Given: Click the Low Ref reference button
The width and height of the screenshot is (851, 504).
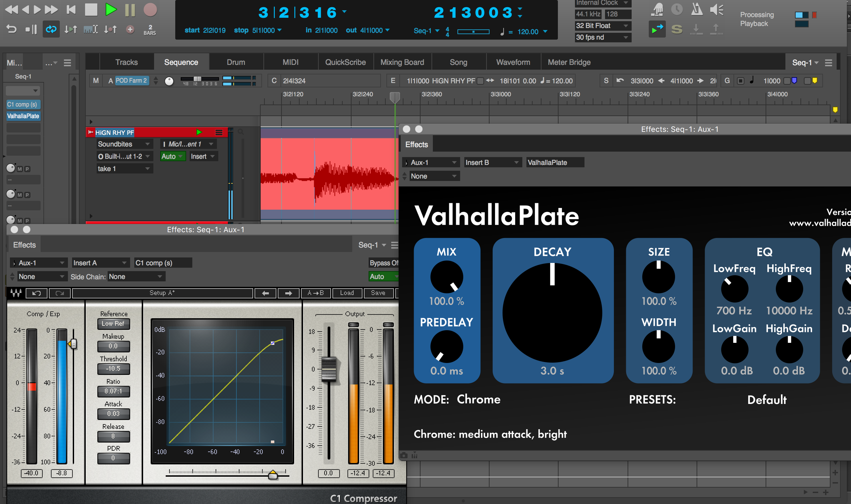Looking at the screenshot, I should pyautogui.click(x=113, y=324).
